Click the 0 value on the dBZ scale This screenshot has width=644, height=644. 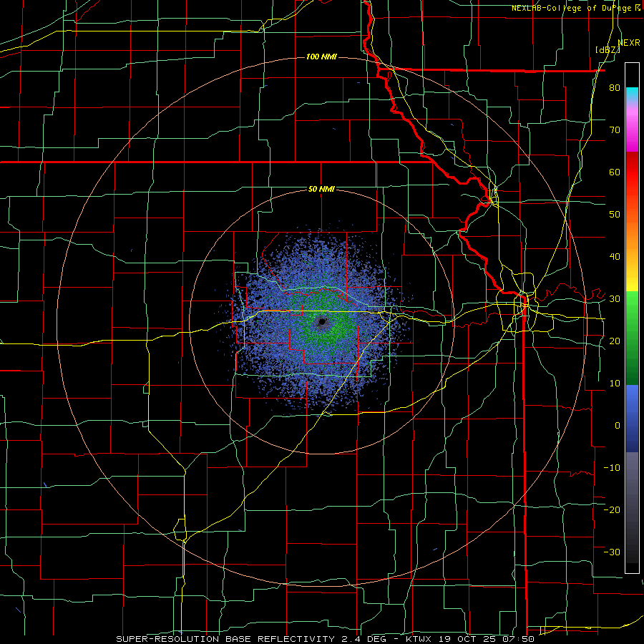(618, 426)
